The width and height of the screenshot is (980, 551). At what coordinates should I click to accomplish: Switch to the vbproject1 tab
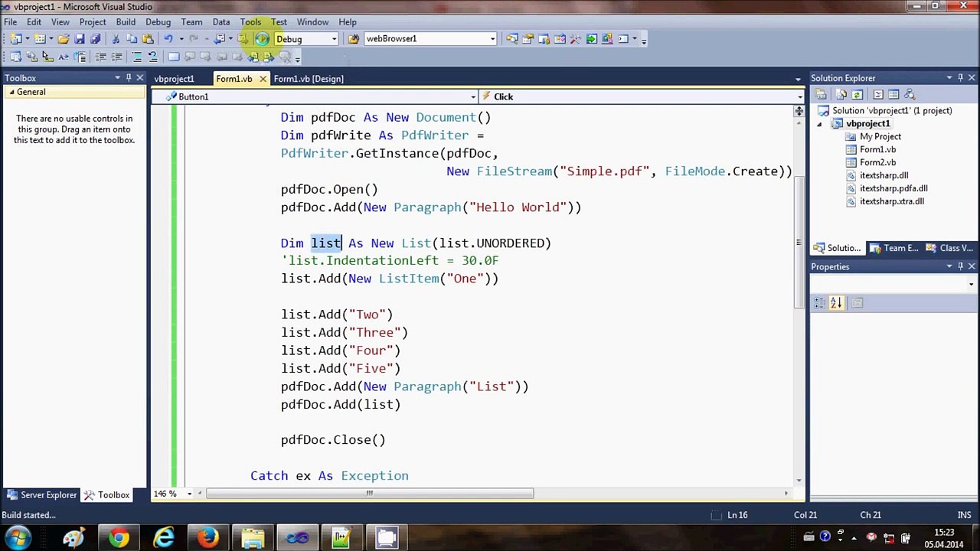click(x=174, y=79)
